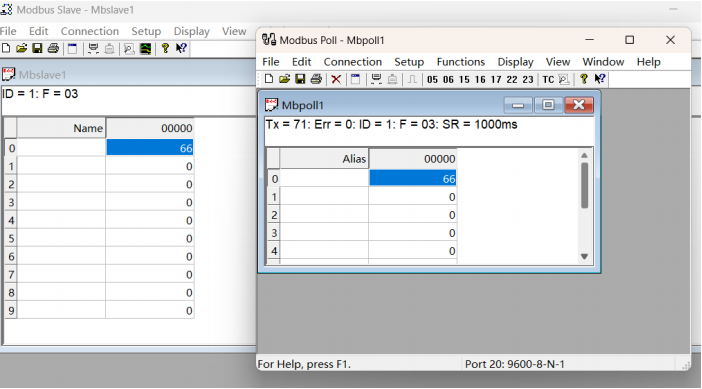Click Connect icon in Modbus Poll toolbar
Image resolution: width=702 pixels, height=389 pixels.
click(x=377, y=79)
